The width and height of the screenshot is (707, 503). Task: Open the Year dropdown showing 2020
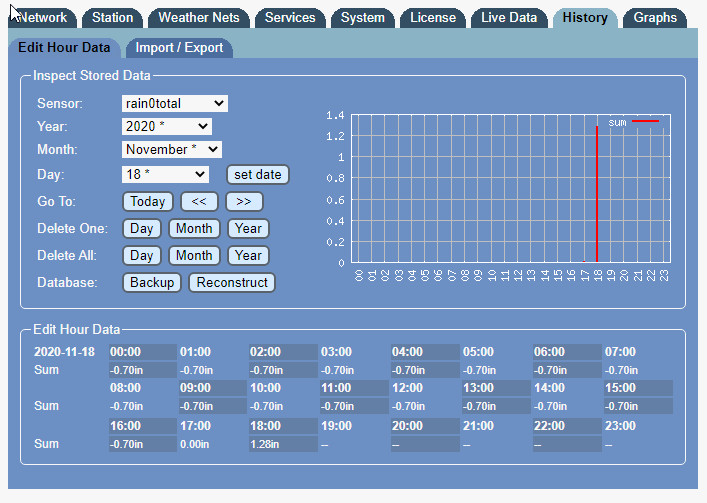[166, 127]
